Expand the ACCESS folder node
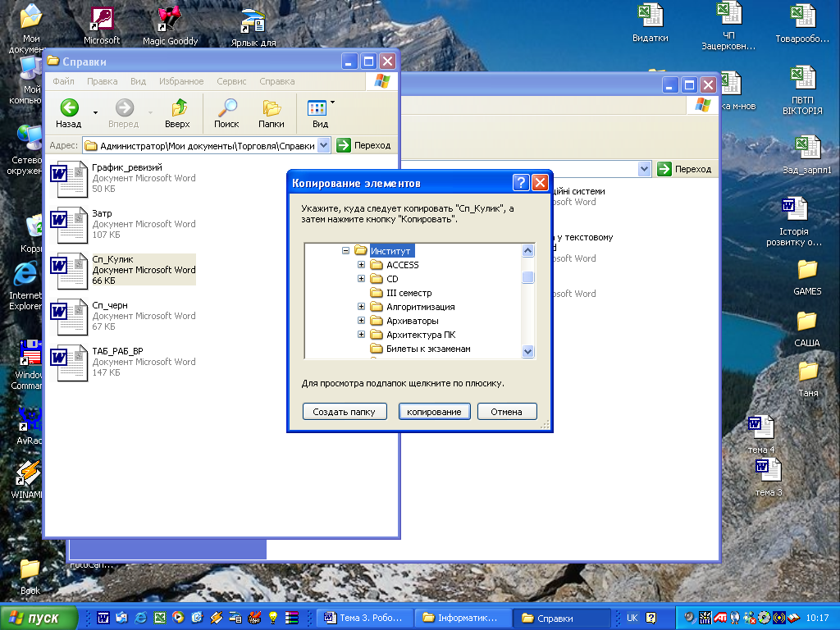Viewport: 840px width, 630px height. point(361,265)
